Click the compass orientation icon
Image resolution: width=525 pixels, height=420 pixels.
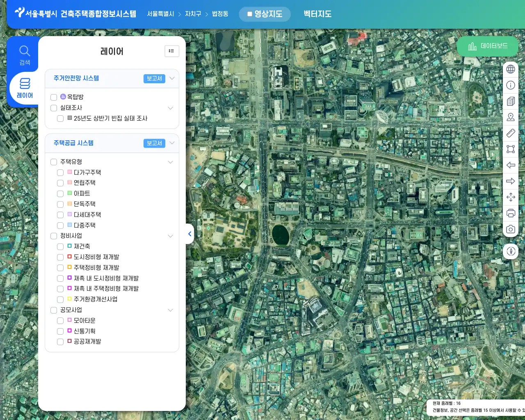(x=511, y=251)
